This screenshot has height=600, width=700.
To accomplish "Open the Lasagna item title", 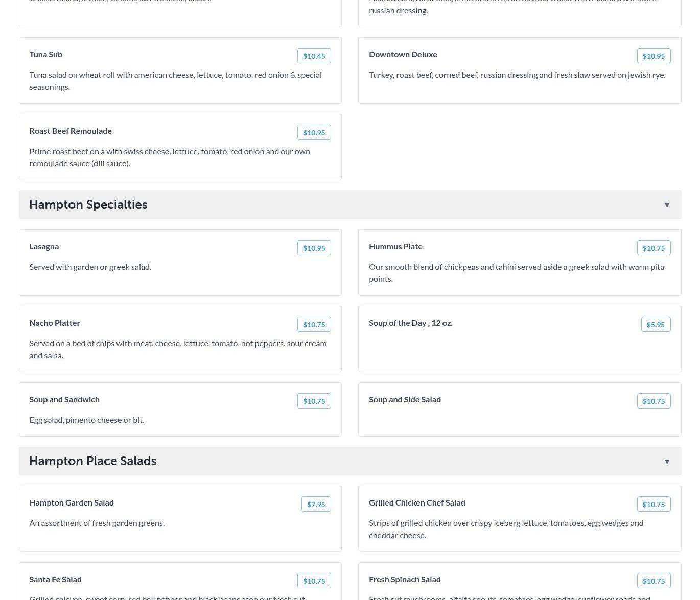I will (x=44, y=246).
